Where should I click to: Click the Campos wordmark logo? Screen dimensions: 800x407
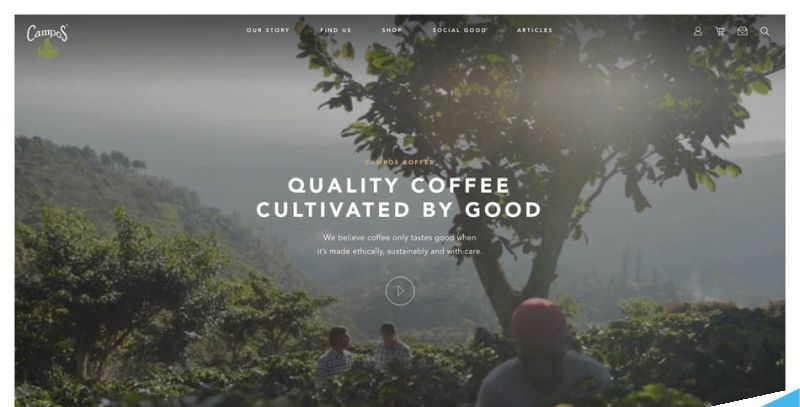(x=47, y=33)
